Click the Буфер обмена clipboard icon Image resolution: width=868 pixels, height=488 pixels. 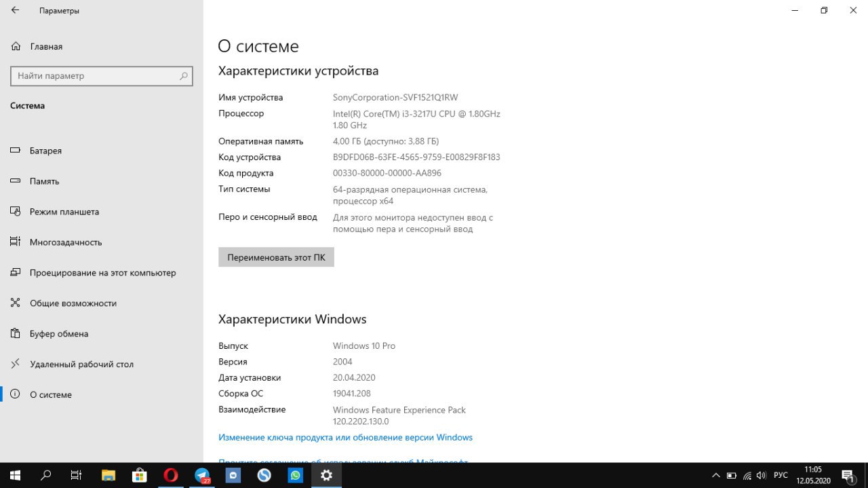tap(16, 334)
